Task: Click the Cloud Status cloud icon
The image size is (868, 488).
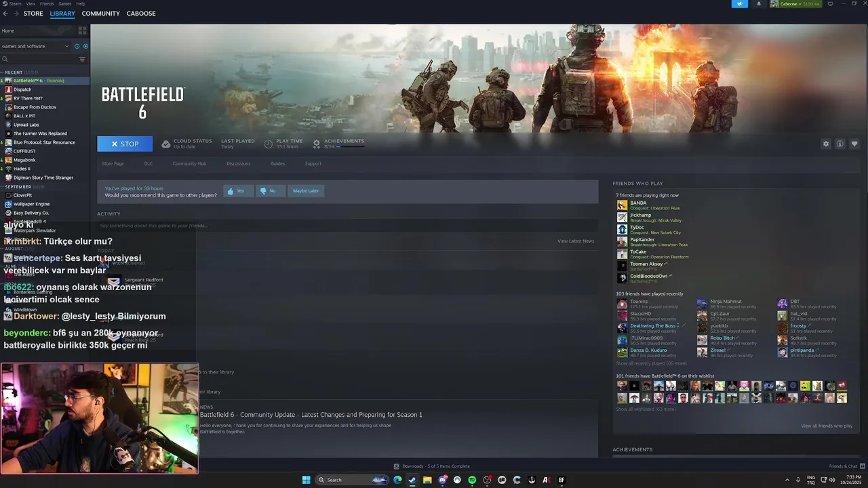Action: coord(166,144)
